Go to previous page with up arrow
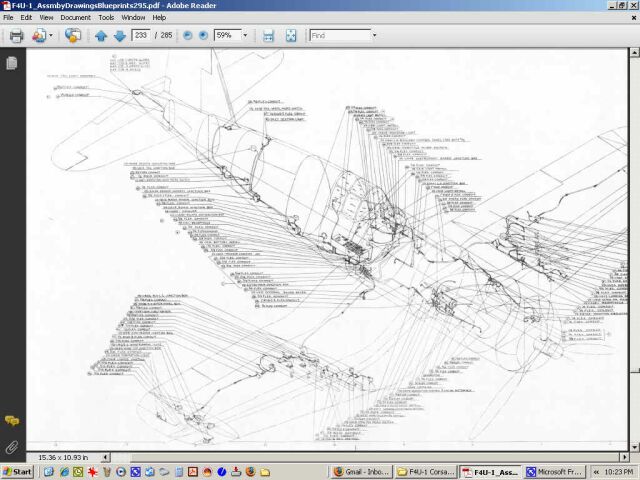This screenshot has height=480, width=640. tap(100, 36)
